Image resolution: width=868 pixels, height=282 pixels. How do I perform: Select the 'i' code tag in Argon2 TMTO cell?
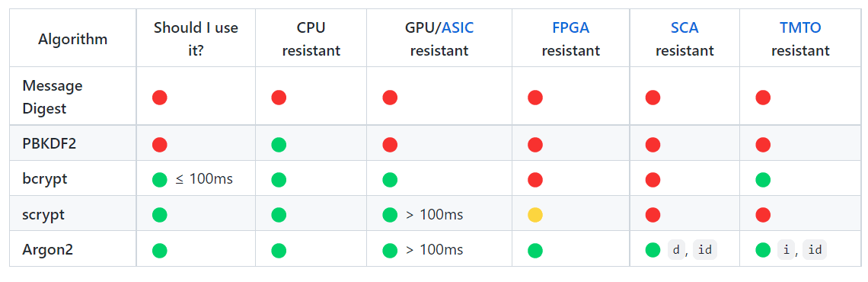[x=787, y=251]
